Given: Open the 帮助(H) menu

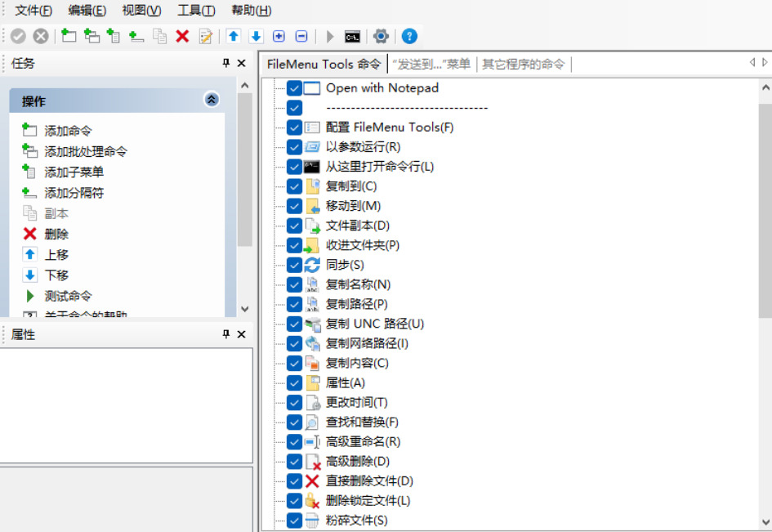Looking at the screenshot, I should [252, 11].
